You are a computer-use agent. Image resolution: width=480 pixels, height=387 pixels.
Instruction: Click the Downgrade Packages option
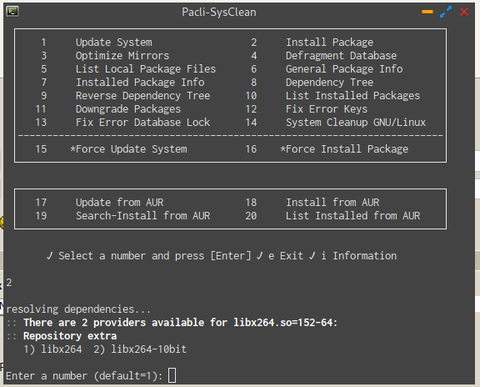click(x=128, y=109)
